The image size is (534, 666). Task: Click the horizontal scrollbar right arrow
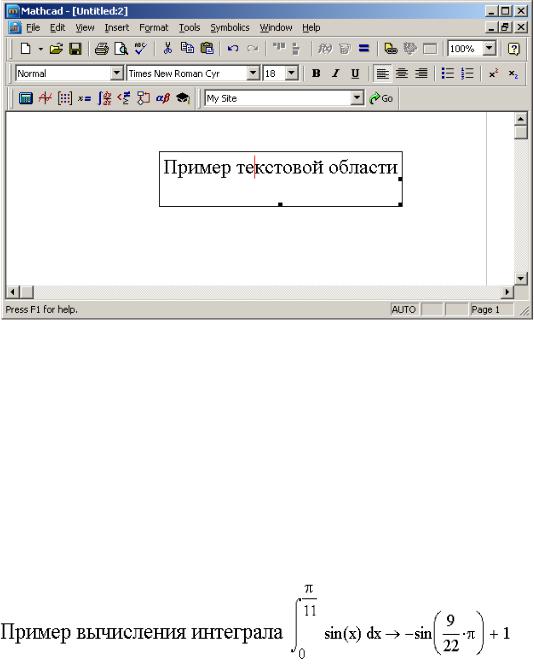(507, 292)
